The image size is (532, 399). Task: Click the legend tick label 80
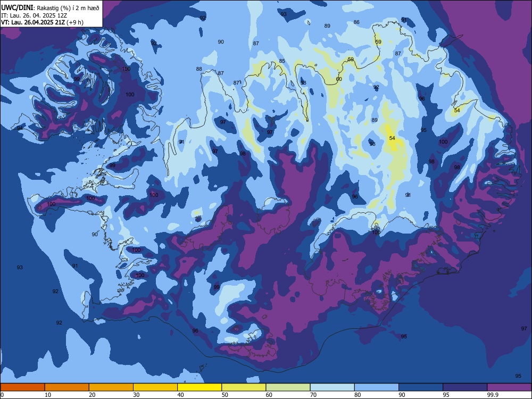(358, 395)
